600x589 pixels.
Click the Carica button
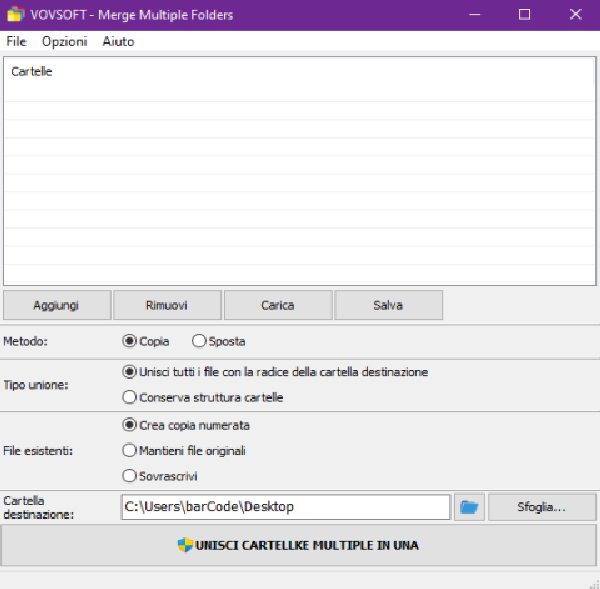pos(278,305)
